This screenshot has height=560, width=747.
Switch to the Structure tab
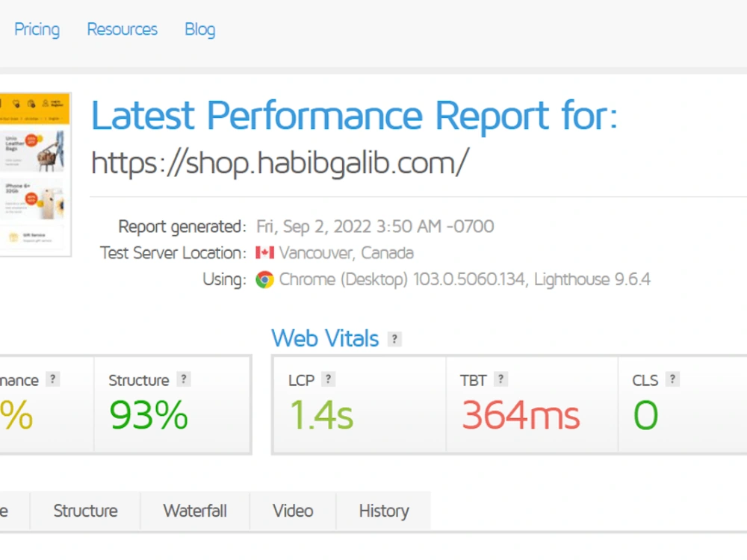pyautogui.click(x=85, y=511)
